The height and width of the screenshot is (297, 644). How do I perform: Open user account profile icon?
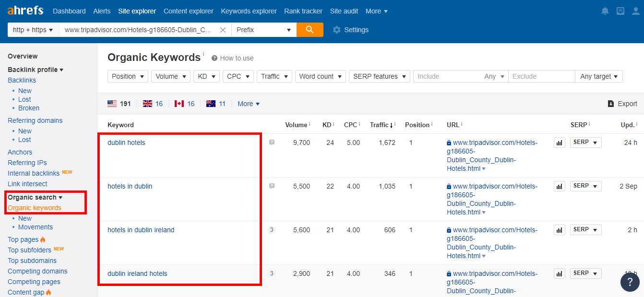[635, 11]
